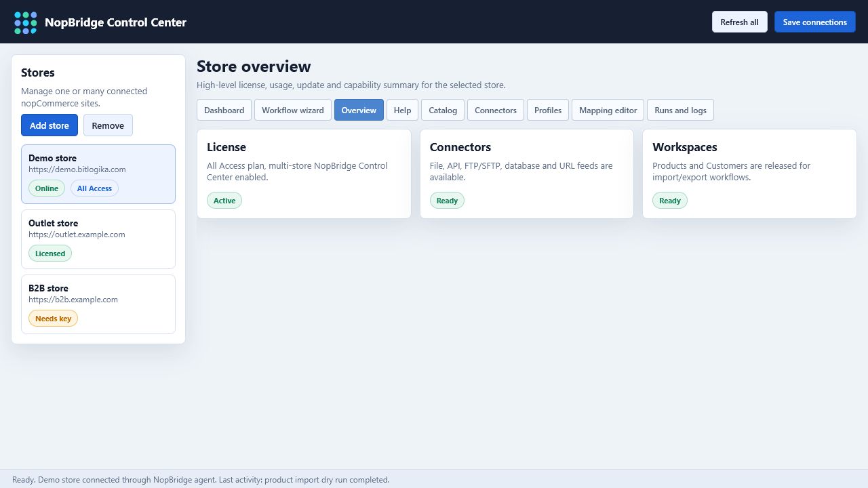Click the NopBridge Control Center title
The image size is (868, 488).
click(115, 22)
